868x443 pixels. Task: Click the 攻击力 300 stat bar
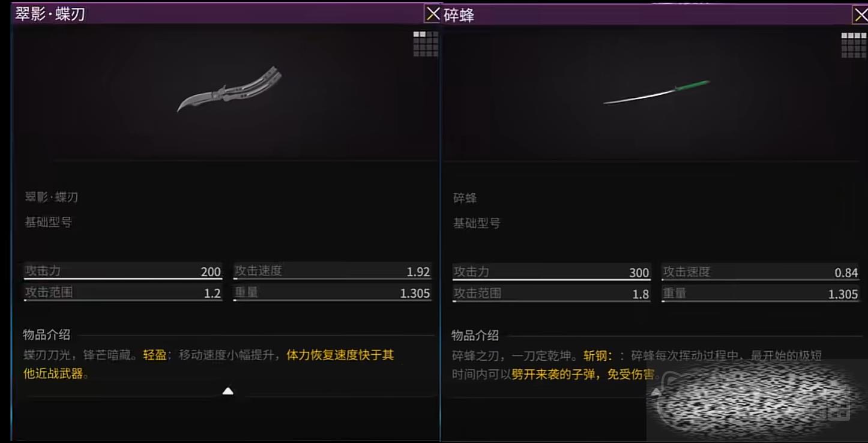click(551, 273)
